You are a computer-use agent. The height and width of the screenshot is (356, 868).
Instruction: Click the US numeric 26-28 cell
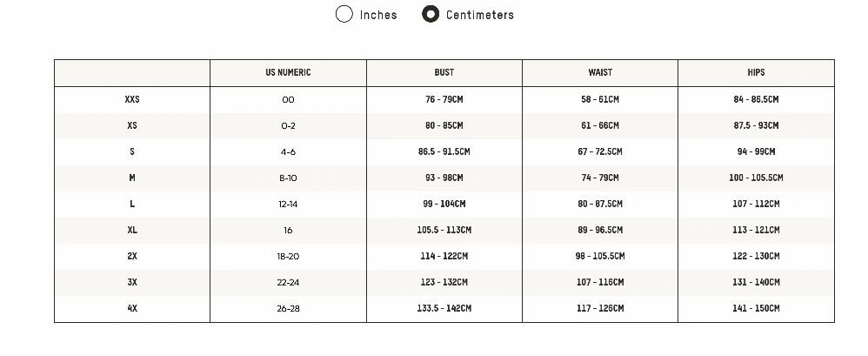[x=288, y=308]
